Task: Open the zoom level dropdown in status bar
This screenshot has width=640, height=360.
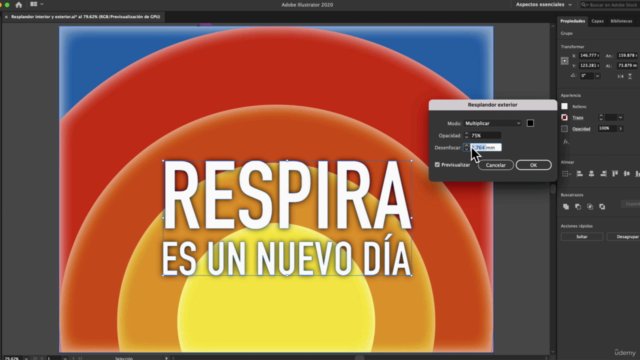Action: coord(26,358)
